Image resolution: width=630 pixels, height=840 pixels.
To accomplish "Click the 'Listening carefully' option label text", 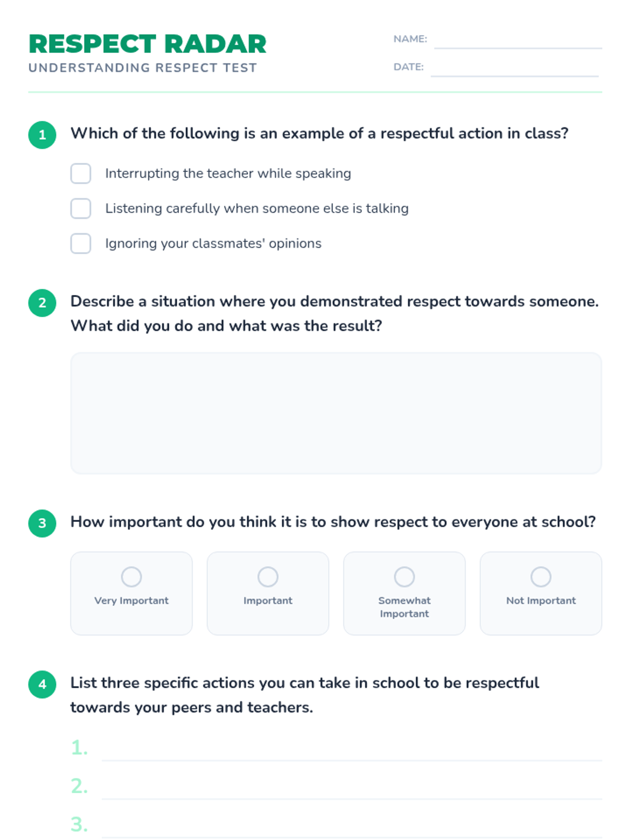I will (257, 208).
